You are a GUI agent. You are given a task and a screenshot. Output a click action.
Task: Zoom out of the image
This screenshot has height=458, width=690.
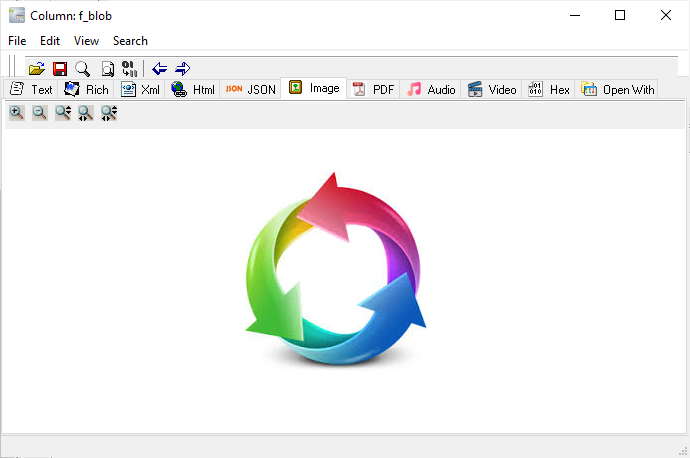pos(40,114)
